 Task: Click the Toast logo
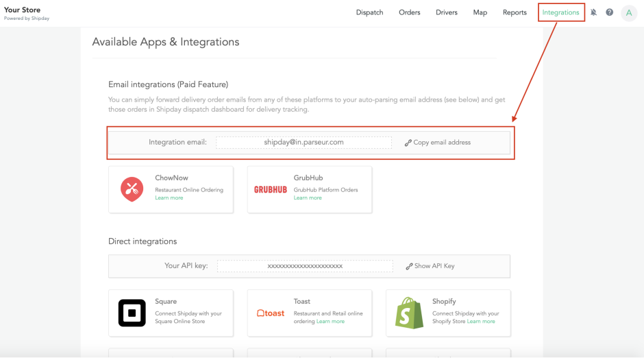tap(270, 313)
